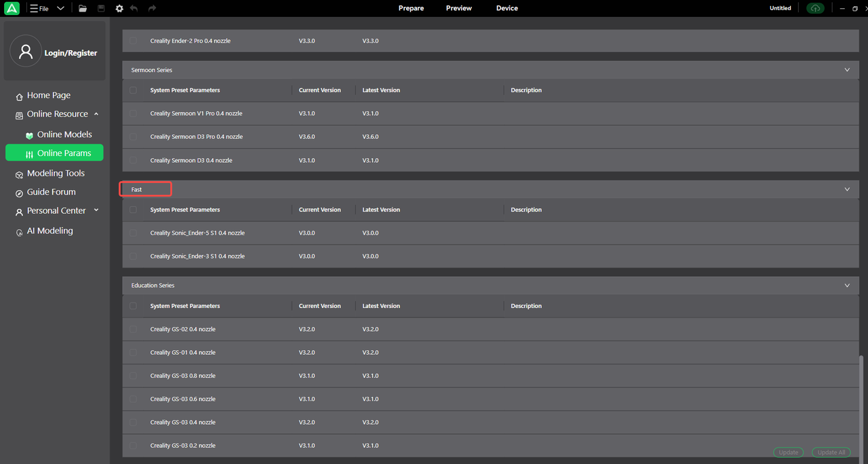Image resolution: width=868 pixels, height=464 pixels.
Task: Click the green Creality logo icon
Action: click(12, 8)
